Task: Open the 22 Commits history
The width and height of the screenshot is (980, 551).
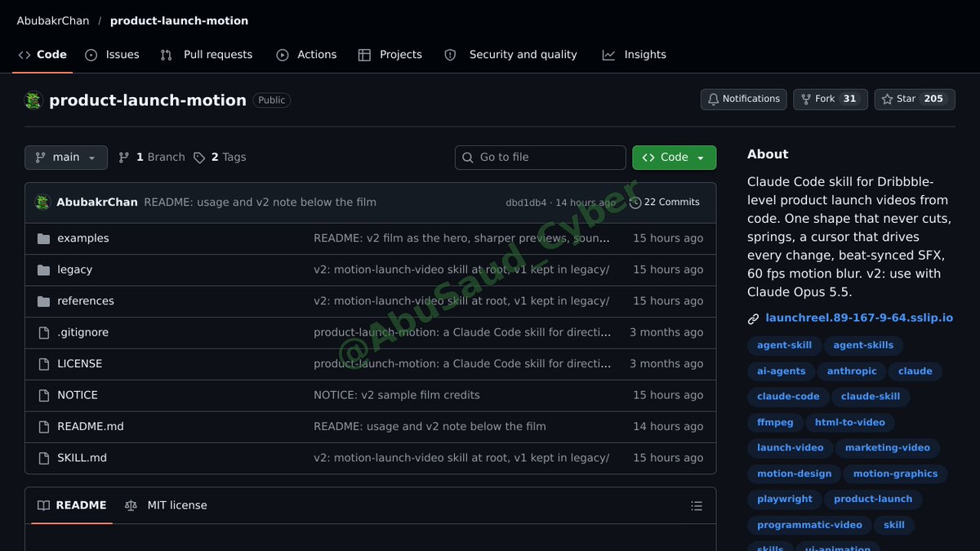Action: click(x=665, y=202)
